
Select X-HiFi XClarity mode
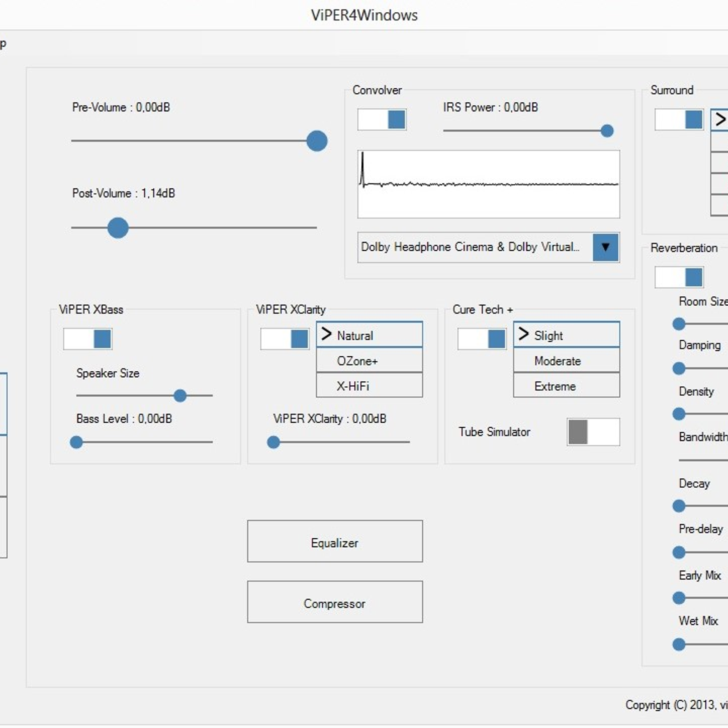369,386
